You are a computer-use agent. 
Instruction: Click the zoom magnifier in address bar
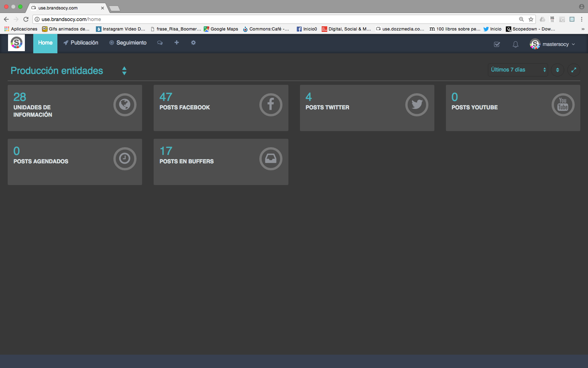click(x=521, y=19)
